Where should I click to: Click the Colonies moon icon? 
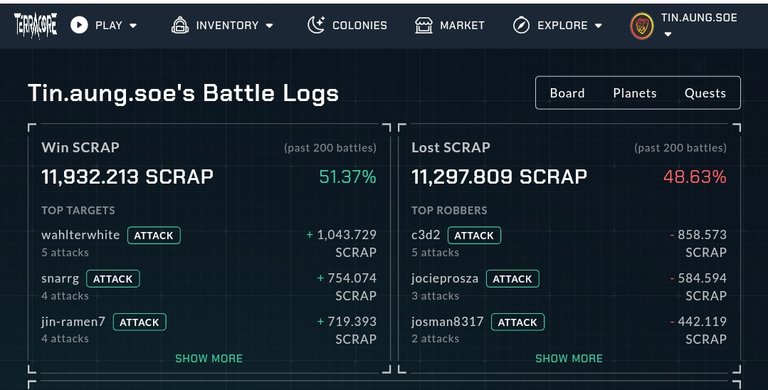(316, 25)
